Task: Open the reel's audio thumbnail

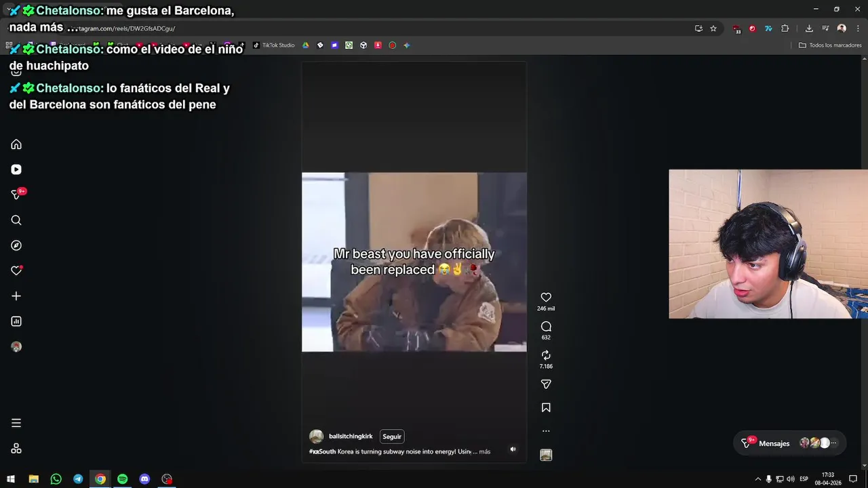Action: pos(546,455)
